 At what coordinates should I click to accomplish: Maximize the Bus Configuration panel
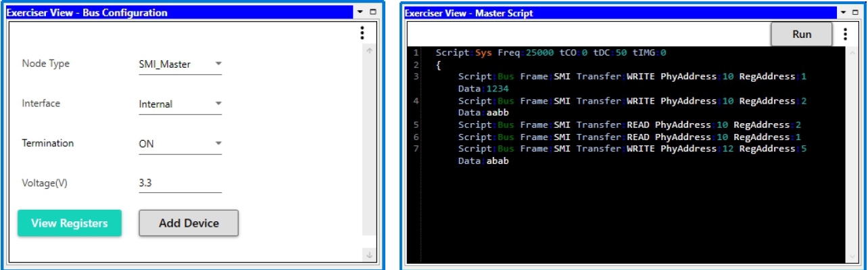pos(372,12)
